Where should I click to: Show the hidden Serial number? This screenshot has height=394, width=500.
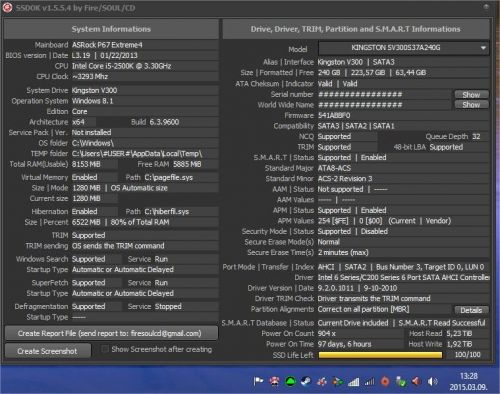[x=471, y=95]
